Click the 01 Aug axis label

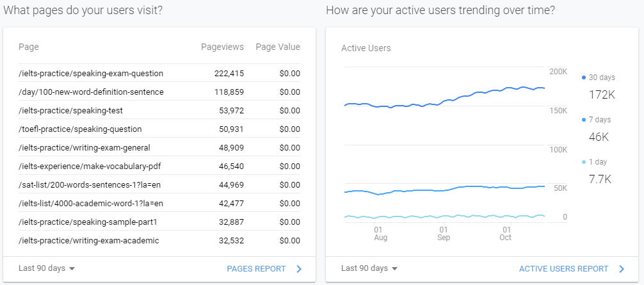(x=380, y=233)
